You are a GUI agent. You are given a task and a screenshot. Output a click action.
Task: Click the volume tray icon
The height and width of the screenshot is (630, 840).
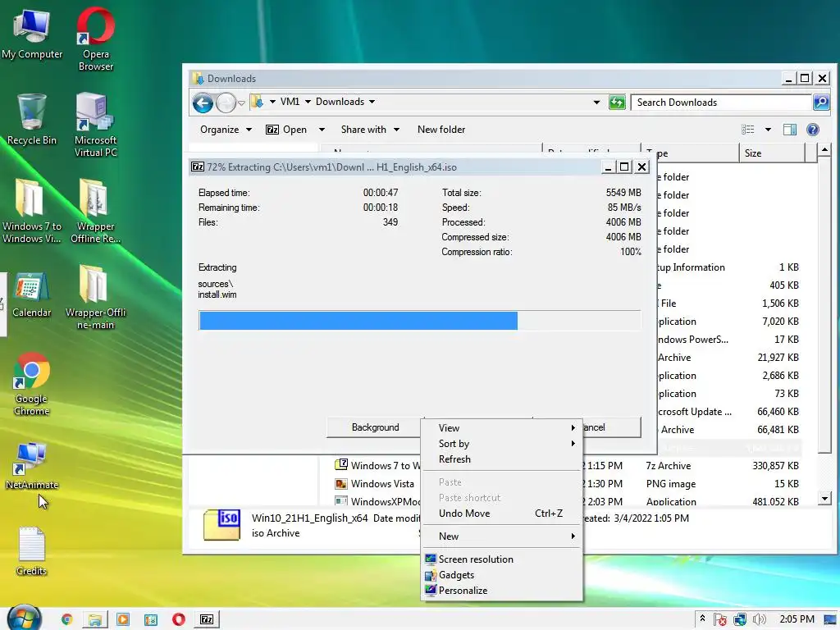pyautogui.click(x=759, y=619)
